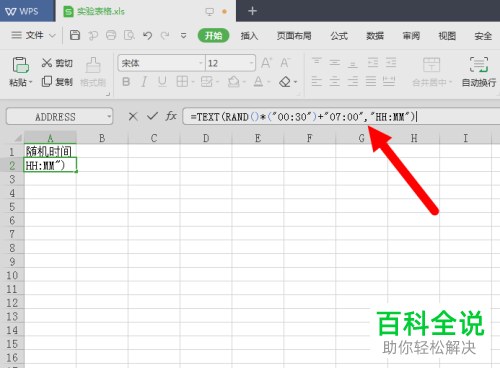Align text to top of cell
Image resolution: width=500 pixels, height=368 pixels.
[x=317, y=62]
